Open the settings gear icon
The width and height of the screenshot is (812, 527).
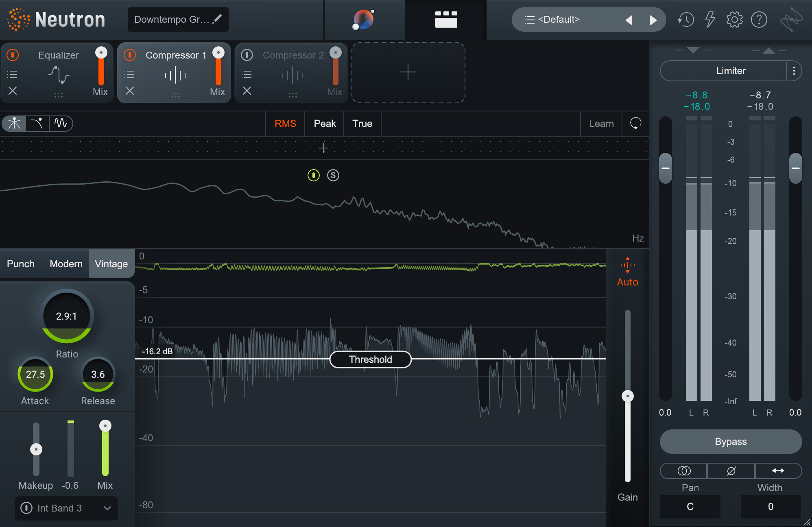point(734,20)
